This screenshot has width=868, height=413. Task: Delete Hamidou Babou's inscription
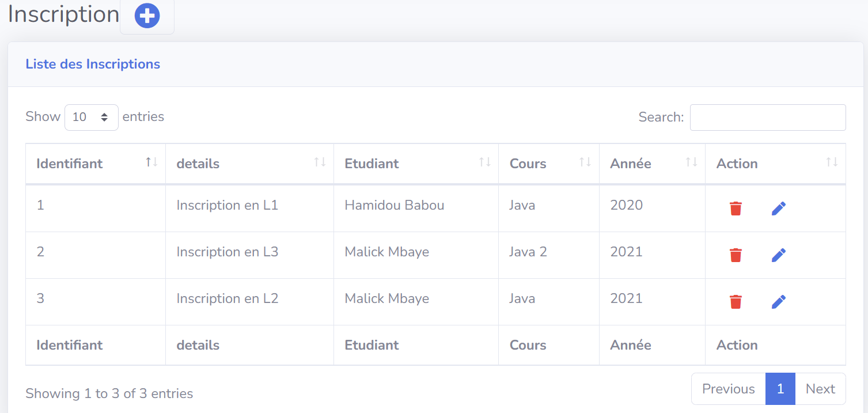click(x=736, y=208)
